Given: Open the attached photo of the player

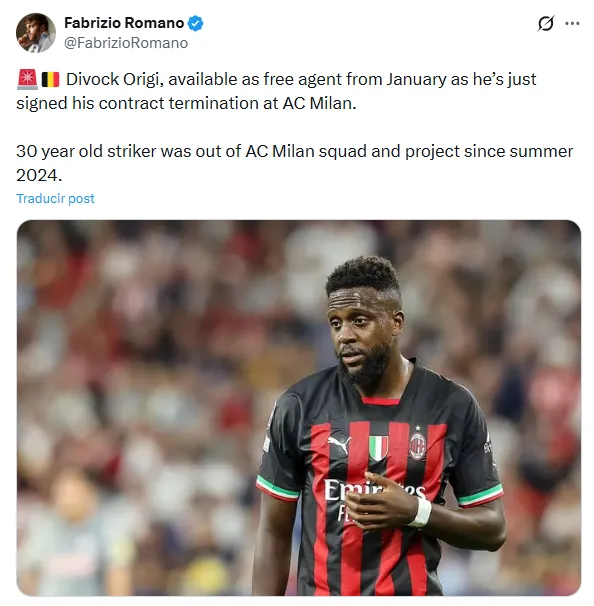Looking at the screenshot, I should [x=299, y=408].
